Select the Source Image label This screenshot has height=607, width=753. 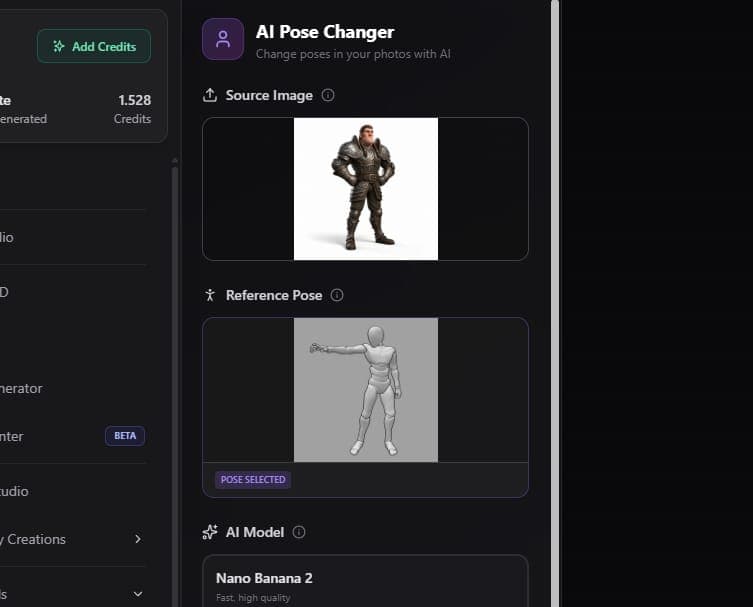point(269,95)
